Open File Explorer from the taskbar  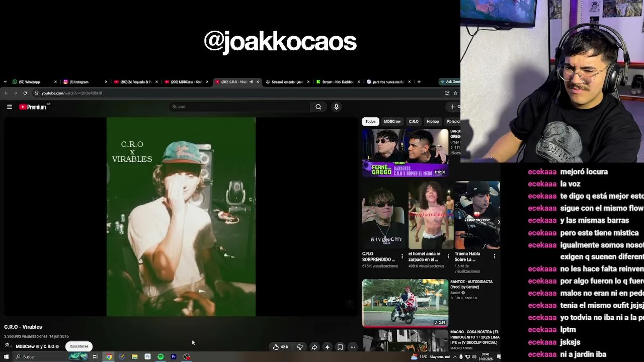(134, 357)
